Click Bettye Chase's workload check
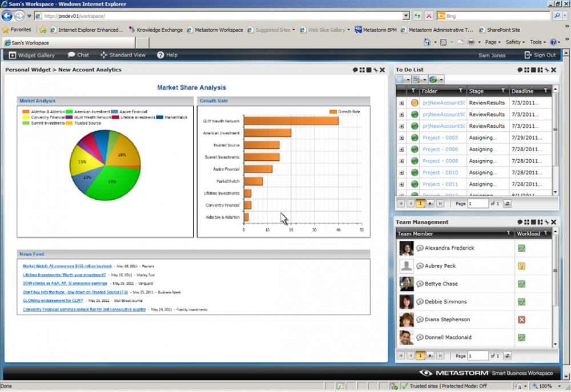Viewport: 571px width, 392px height. pyautogui.click(x=521, y=284)
